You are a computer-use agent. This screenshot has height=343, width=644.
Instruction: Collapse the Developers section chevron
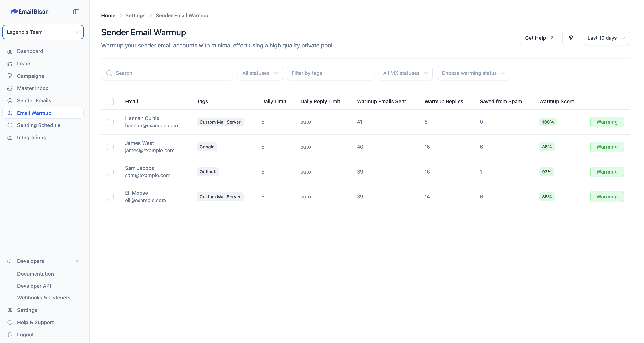tap(77, 261)
